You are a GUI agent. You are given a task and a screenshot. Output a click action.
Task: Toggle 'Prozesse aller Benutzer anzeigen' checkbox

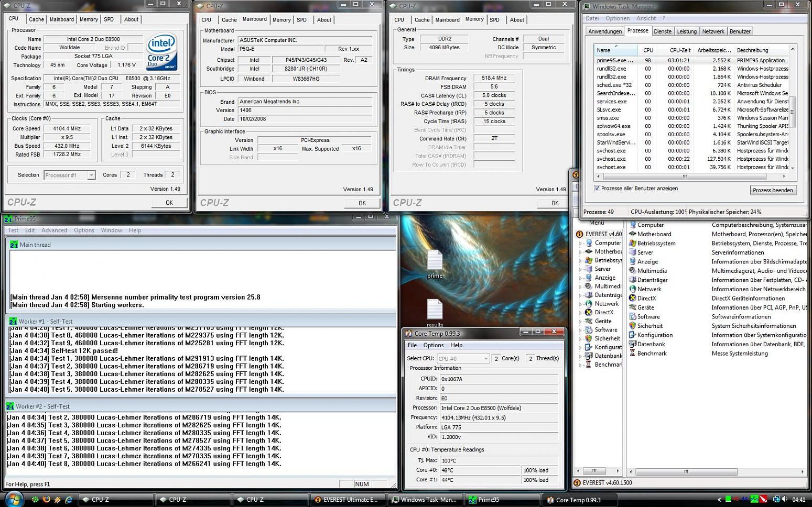pyautogui.click(x=597, y=188)
